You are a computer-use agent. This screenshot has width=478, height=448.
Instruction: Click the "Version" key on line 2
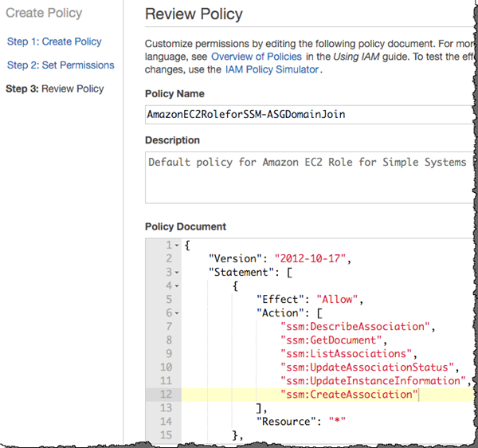tap(236, 258)
